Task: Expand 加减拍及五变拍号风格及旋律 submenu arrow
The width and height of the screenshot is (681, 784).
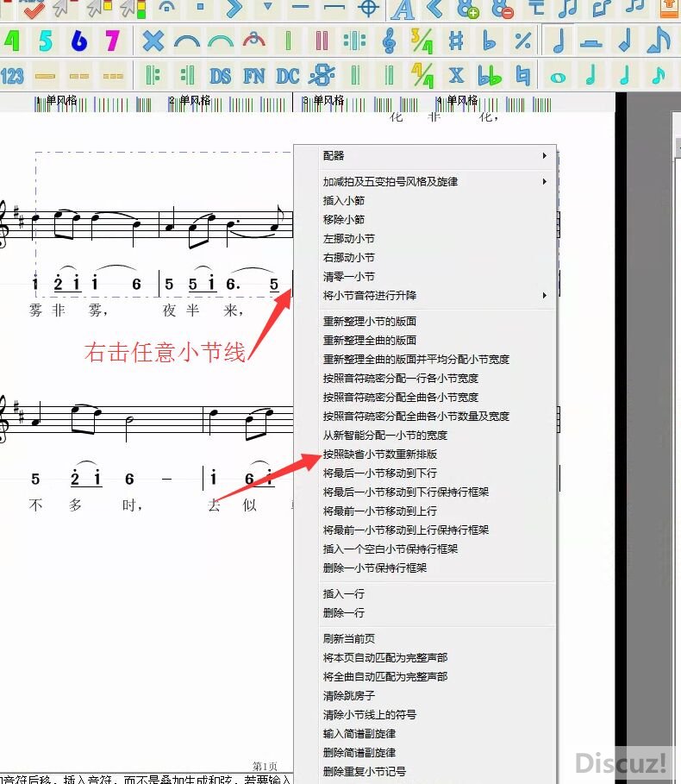Action: (544, 181)
